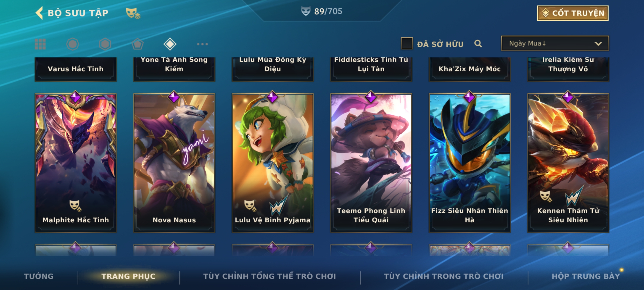Open the three-dots more filters icon
The height and width of the screenshot is (290, 644).
(202, 44)
